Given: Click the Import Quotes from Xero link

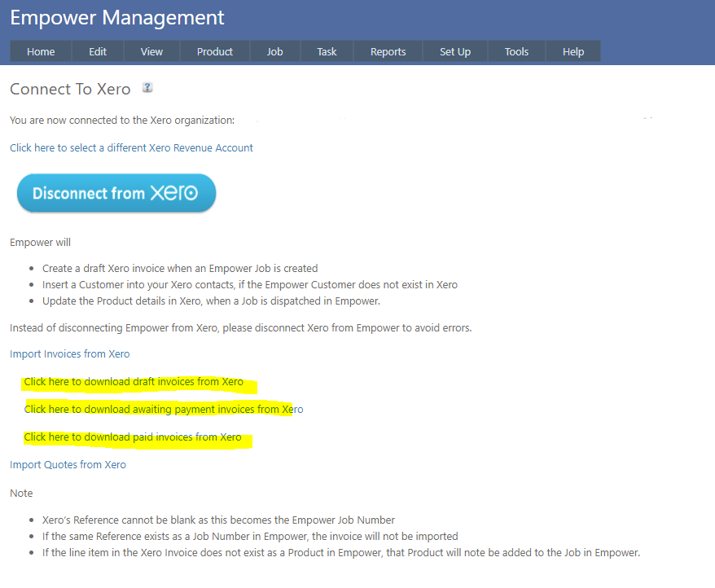Looking at the screenshot, I should pos(68,464).
